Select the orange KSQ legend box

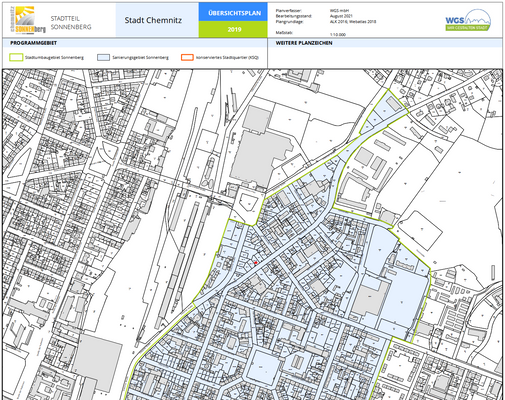tap(187, 57)
